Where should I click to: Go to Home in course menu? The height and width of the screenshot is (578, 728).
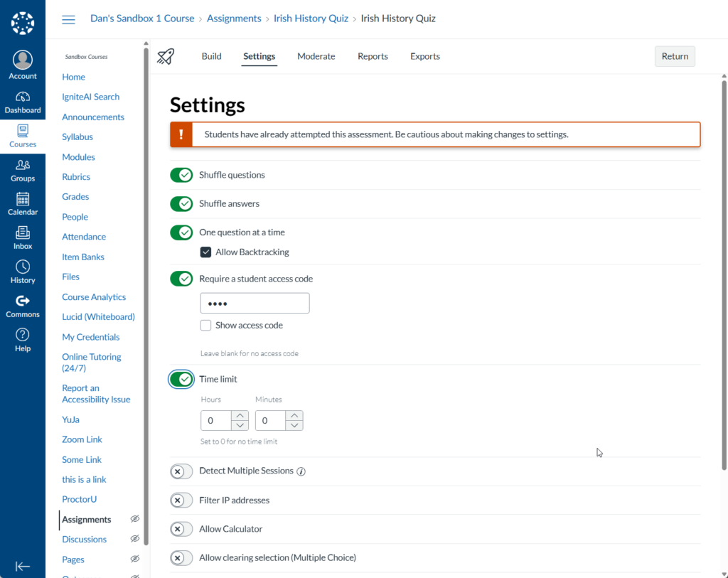(x=73, y=77)
